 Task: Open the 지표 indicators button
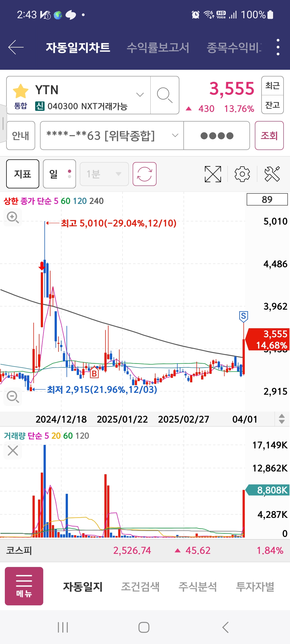23,174
